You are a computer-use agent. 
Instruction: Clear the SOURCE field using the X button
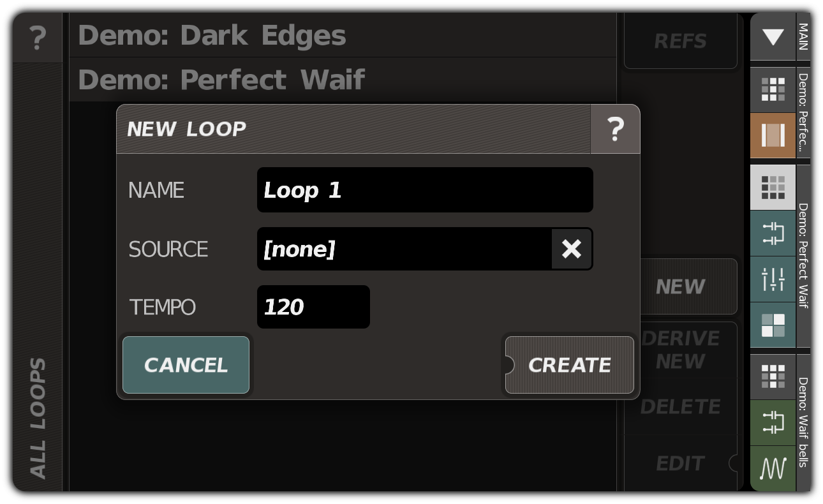572,249
